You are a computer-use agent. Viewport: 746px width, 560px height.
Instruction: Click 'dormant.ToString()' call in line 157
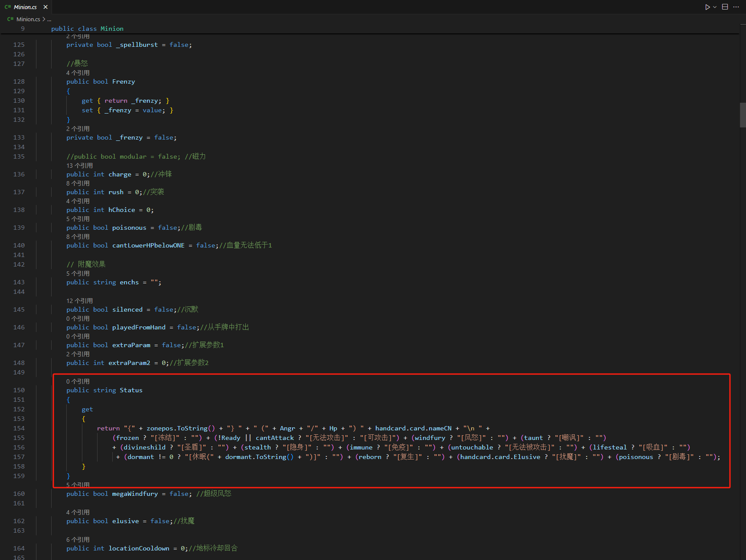pos(259,457)
